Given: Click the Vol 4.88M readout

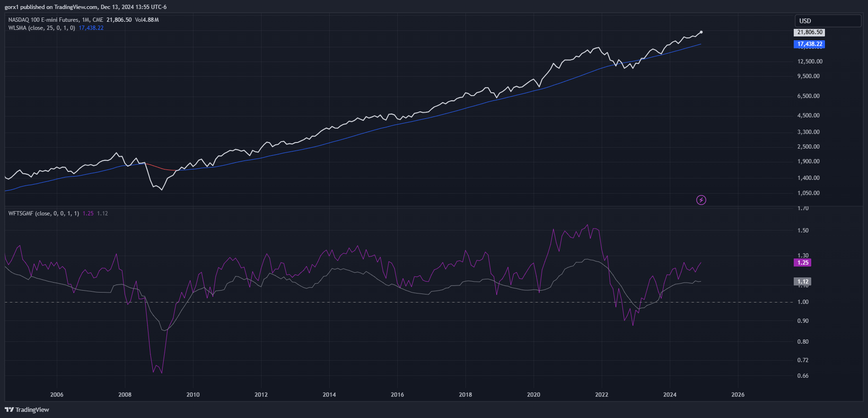Looking at the screenshot, I should pos(147,20).
